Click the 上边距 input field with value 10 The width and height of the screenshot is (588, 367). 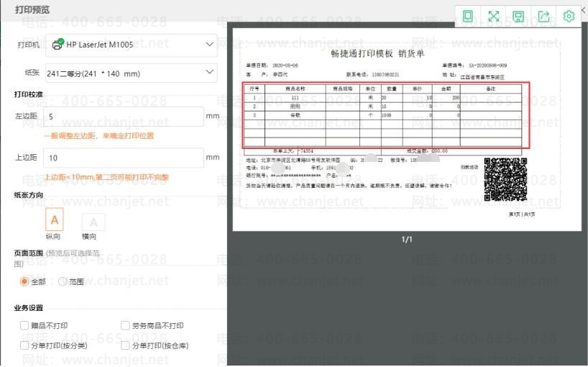pyautogui.click(x=124, y=158)
